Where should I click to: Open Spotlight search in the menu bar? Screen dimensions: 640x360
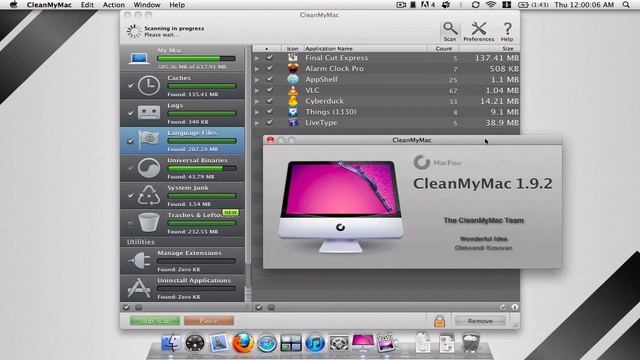[626, 5]
